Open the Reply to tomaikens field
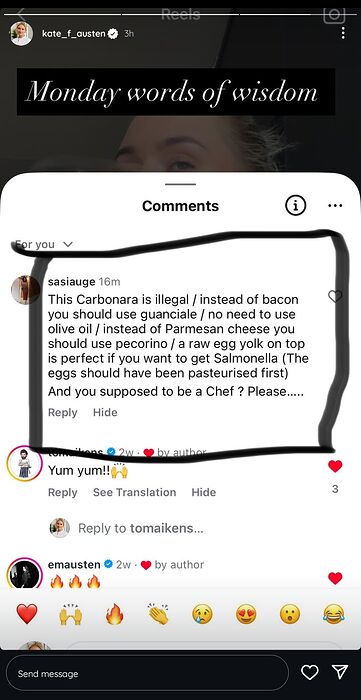The width and height of the screenshot is (361, 700). pyautogui.click(x=141, y=528)
